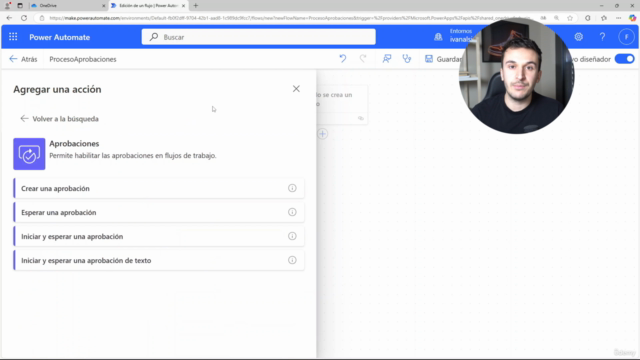Click the Power Automate home title
Image resolution: width=640 pixels, height=360 pixels.
(60, 37)
